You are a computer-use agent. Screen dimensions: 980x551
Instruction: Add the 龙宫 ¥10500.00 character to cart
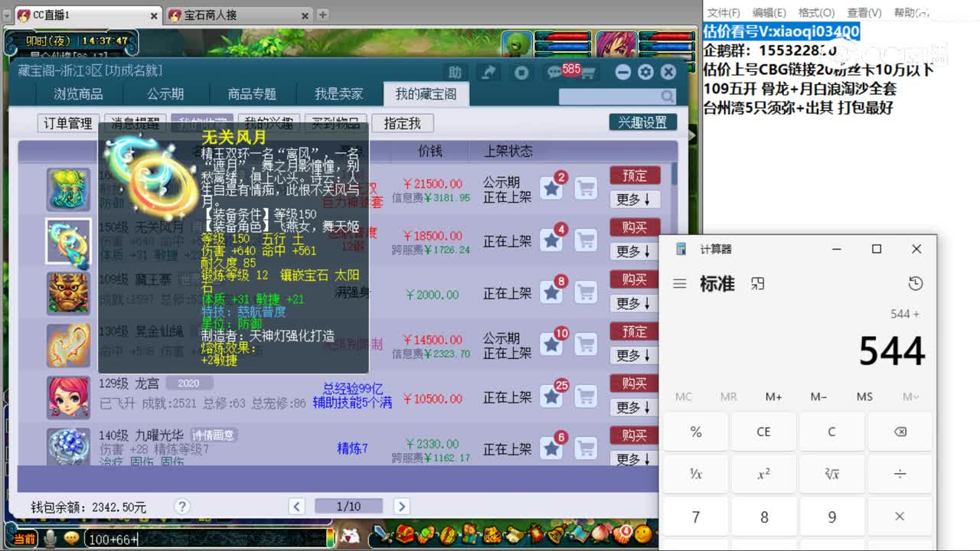[x=586, y=396]
